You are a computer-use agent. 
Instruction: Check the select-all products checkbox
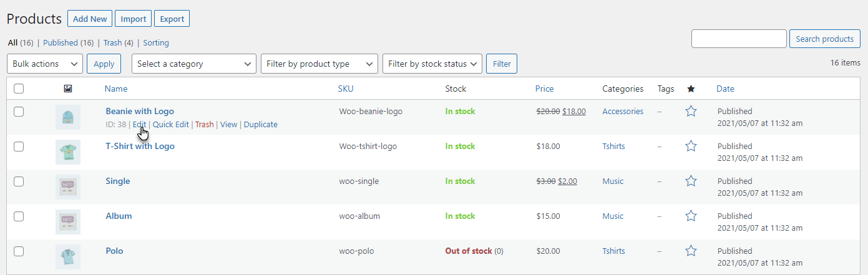point(19,89)
